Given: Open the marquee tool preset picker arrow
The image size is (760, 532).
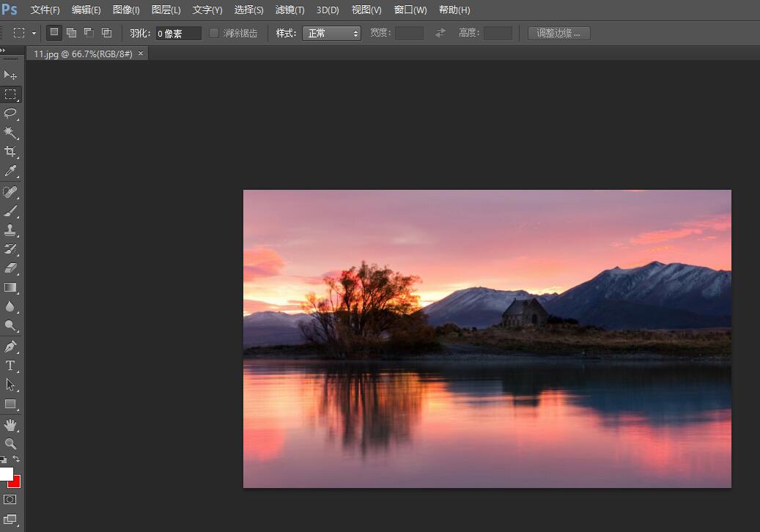Looking at the screenshot, I should [x=34, y=33].
